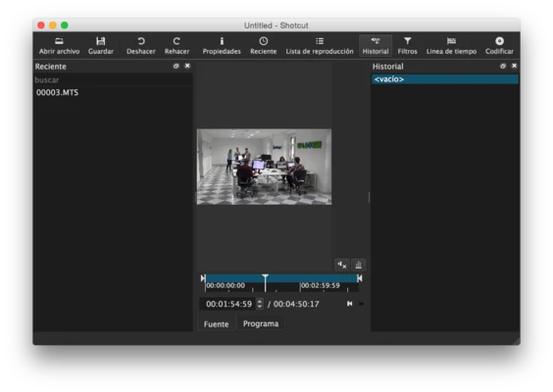Click the in-point marker on scrubber
Viewport: 553px width, 392px height.
(203, 278)
